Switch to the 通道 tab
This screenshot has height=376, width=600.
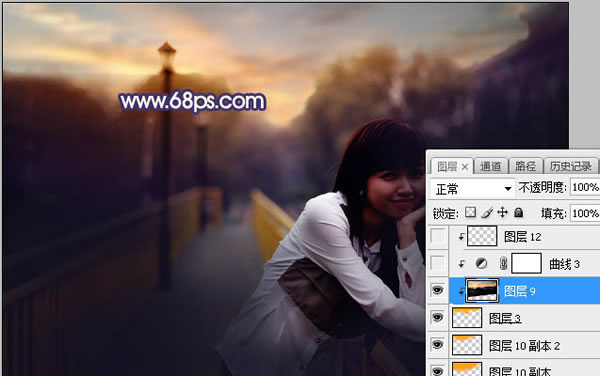[491, 166]
